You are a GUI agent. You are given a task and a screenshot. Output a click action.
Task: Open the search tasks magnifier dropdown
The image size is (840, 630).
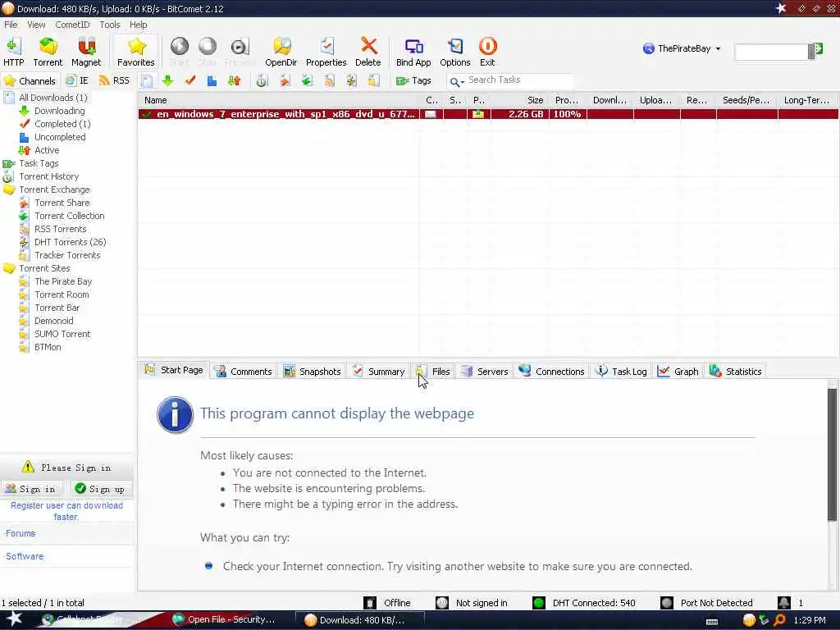pyautogui.click(x=457, y=82)
